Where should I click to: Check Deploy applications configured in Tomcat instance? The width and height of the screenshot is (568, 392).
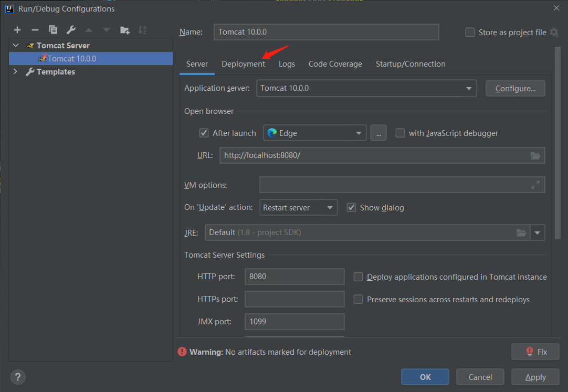coord(358,277)
